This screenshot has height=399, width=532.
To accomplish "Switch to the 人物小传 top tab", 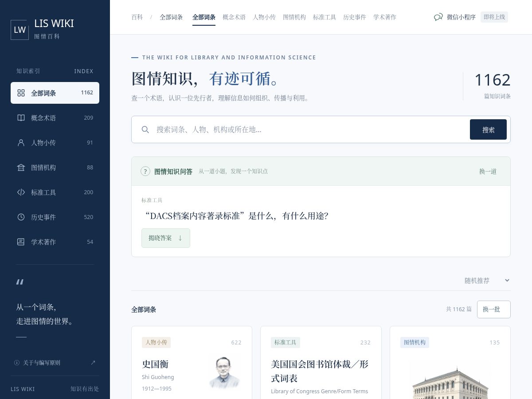I will [264, 17].
